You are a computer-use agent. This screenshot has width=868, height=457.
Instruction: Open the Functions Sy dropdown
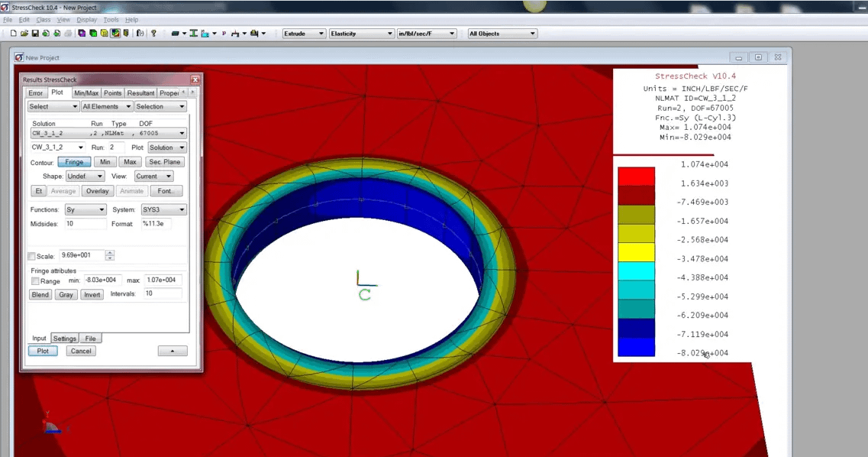(x=84, y=209)
